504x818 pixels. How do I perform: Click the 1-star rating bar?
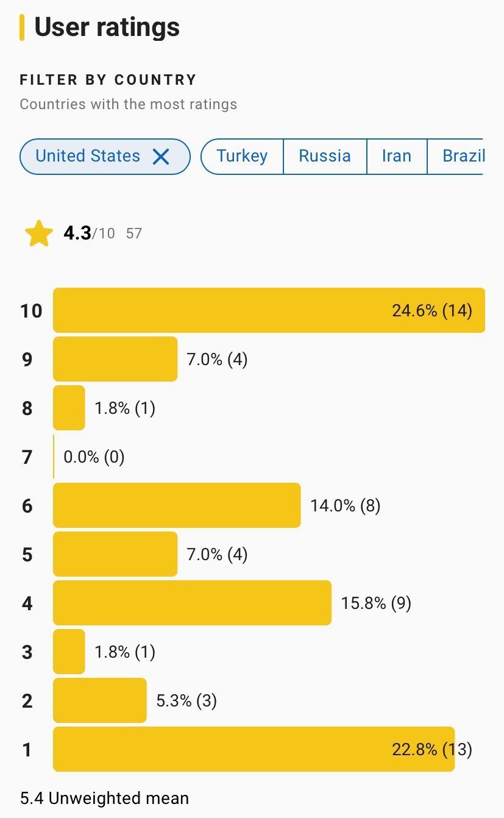[254, 749]
